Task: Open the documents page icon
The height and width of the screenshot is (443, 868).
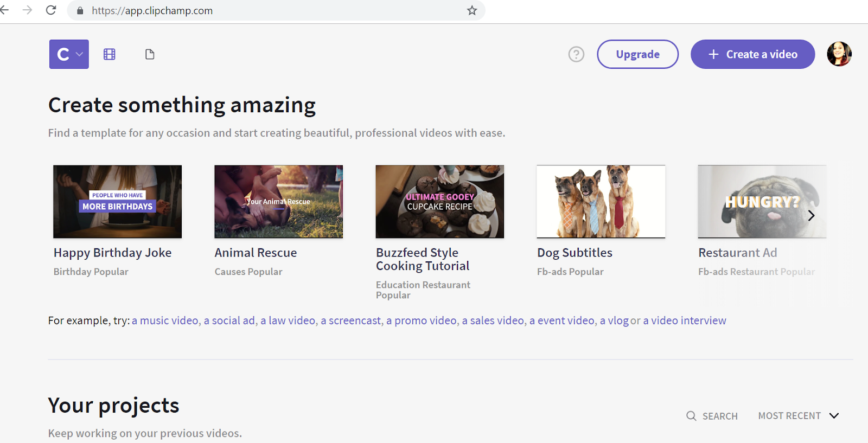Action: 150,54
